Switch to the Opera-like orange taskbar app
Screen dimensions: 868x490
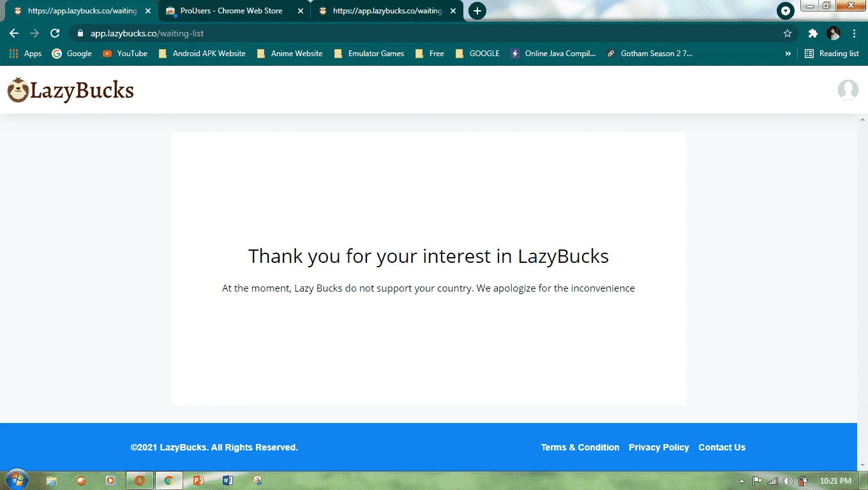(x=139, y=480)
